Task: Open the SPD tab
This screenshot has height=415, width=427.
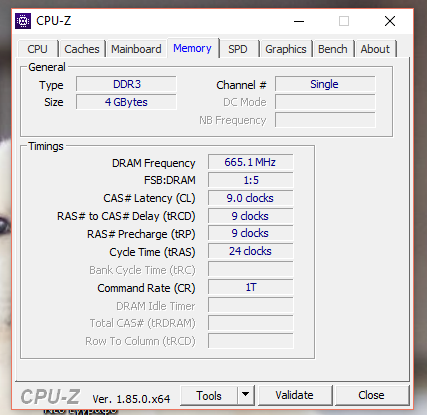Action: tap(238, 49)
